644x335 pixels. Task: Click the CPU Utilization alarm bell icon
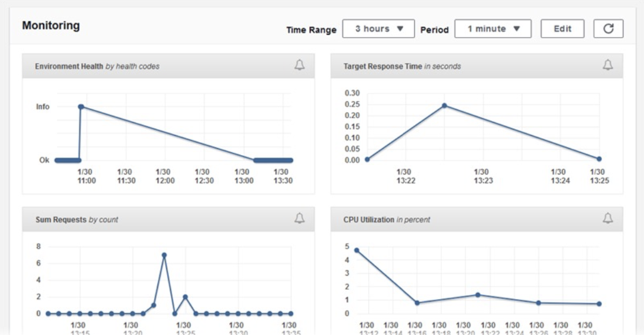click(x=608, y=219)
